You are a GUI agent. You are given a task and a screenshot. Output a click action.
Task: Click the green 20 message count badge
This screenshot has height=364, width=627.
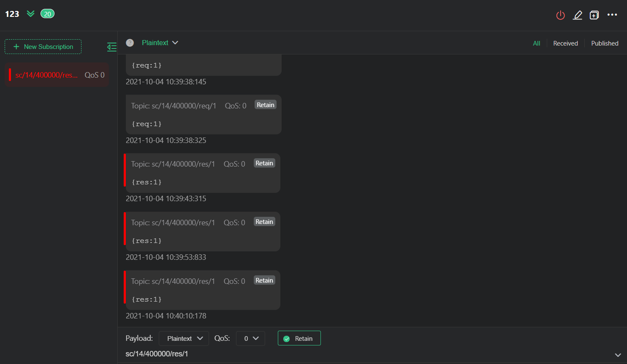(47, 13)
